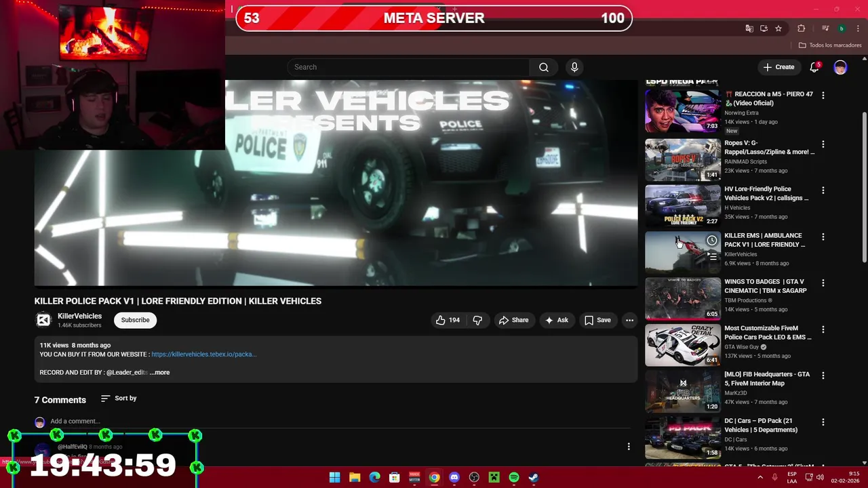Open options menu for Ropes V video
Screen dimensions: 868x488
823,144
